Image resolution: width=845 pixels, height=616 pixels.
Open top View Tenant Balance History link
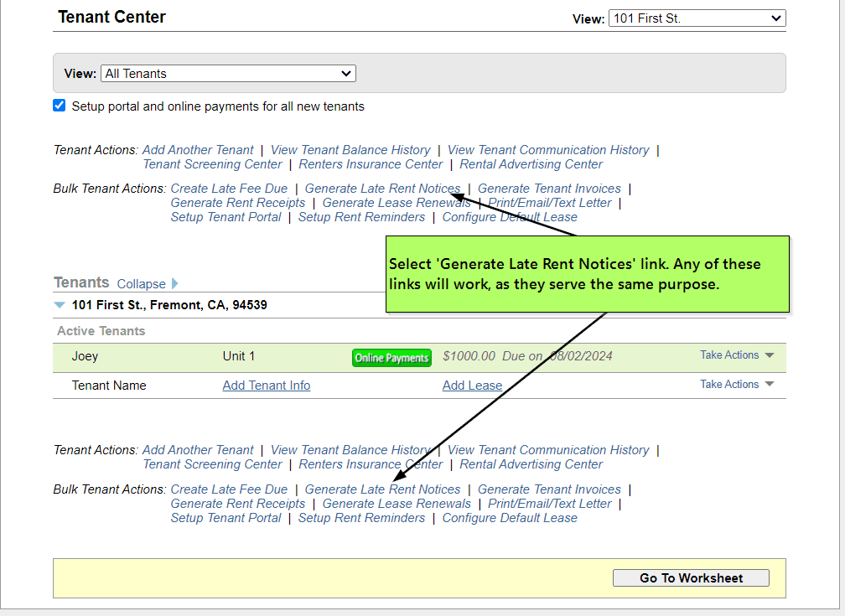[x=350, y=150]
